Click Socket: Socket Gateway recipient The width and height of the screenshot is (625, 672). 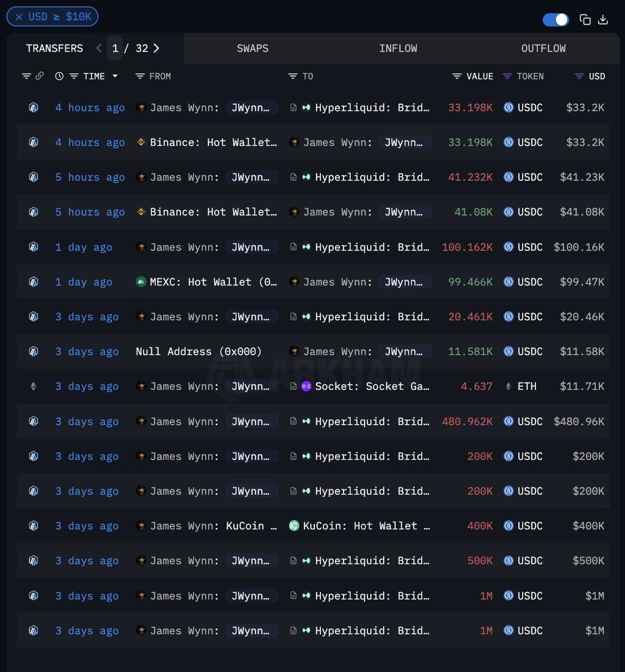pyautogui.click(x=372, y=386)
